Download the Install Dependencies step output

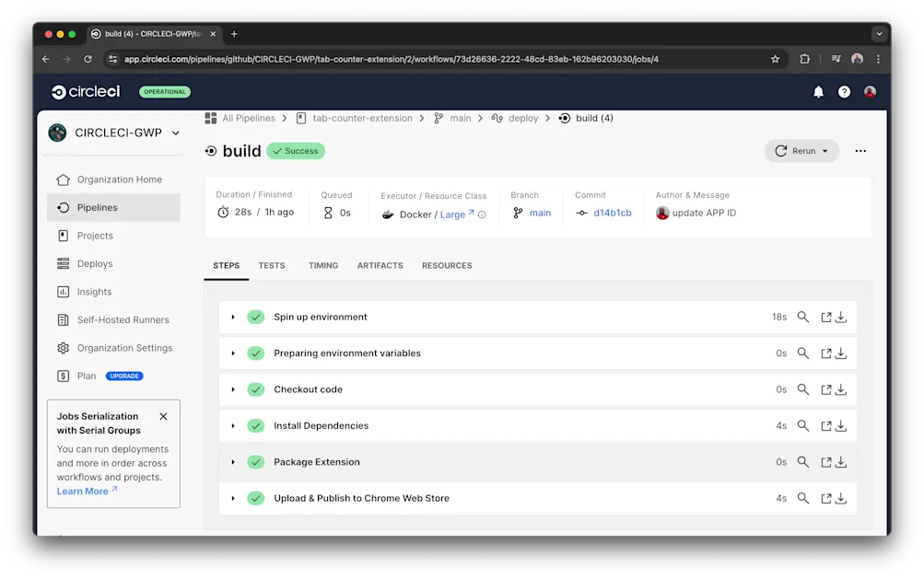pos(839,425)
